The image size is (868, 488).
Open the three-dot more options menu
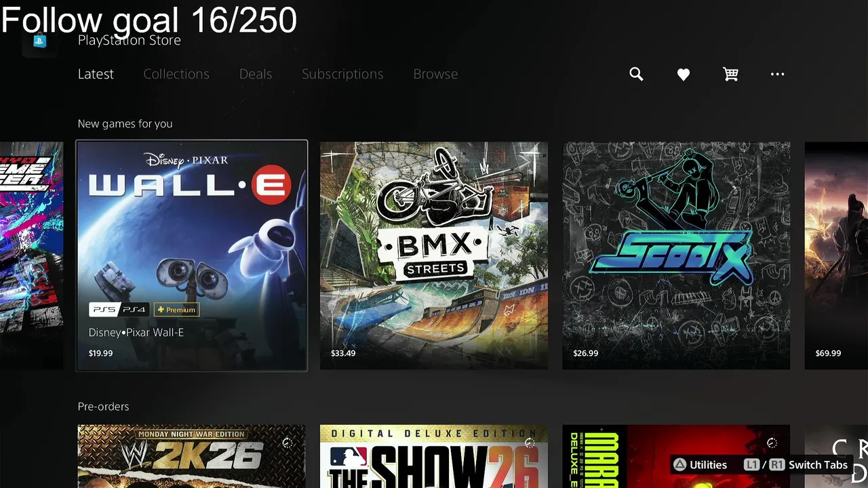[x=777, y=74]
